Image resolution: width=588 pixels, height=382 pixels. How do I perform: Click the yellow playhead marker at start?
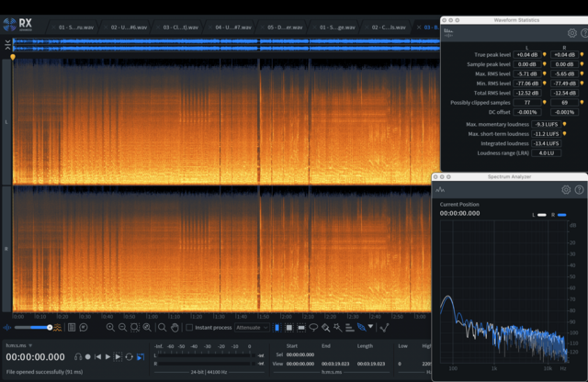tap(13, 57)
